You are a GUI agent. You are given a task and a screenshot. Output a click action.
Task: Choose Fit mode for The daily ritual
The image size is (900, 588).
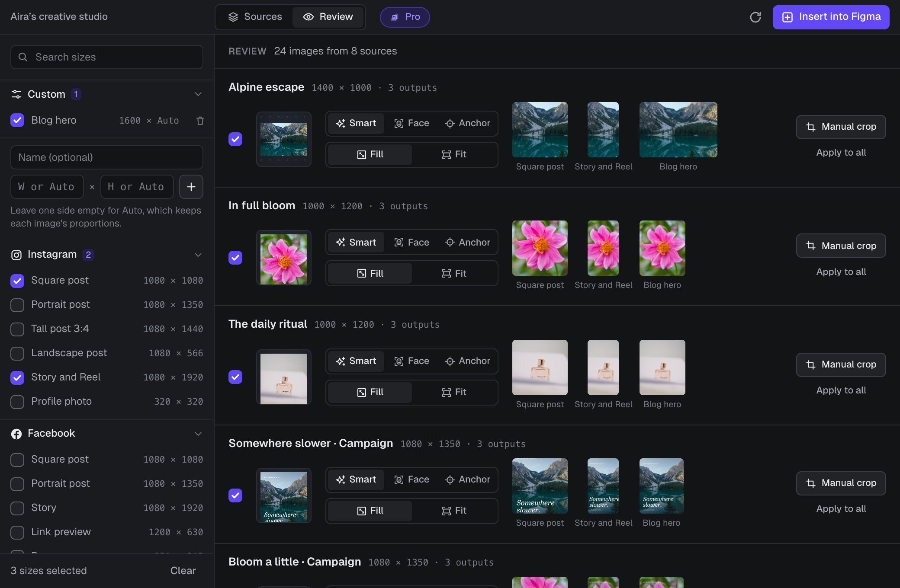[x=454, y=392]
